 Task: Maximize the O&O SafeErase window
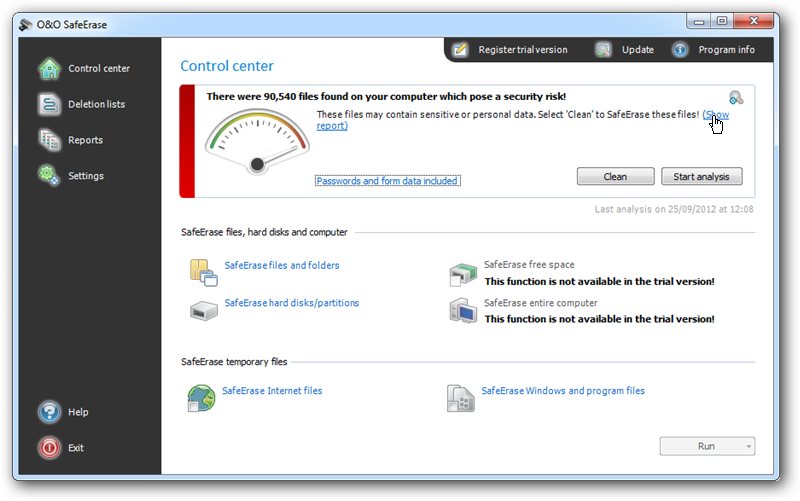(x=721, y=21)
